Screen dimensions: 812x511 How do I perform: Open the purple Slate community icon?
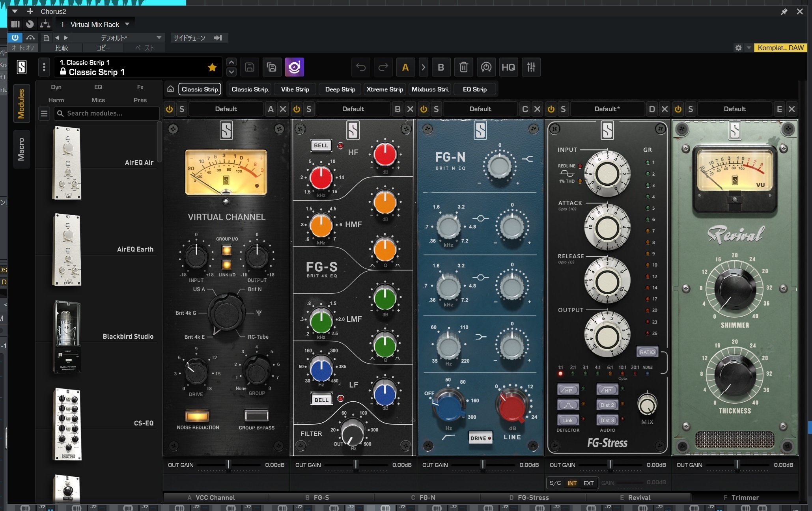(294, 67)
